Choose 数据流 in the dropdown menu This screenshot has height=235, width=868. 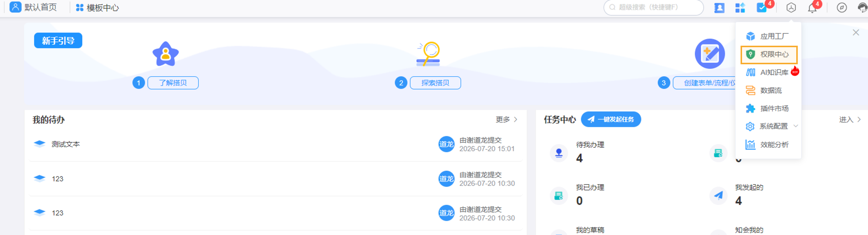769,90
